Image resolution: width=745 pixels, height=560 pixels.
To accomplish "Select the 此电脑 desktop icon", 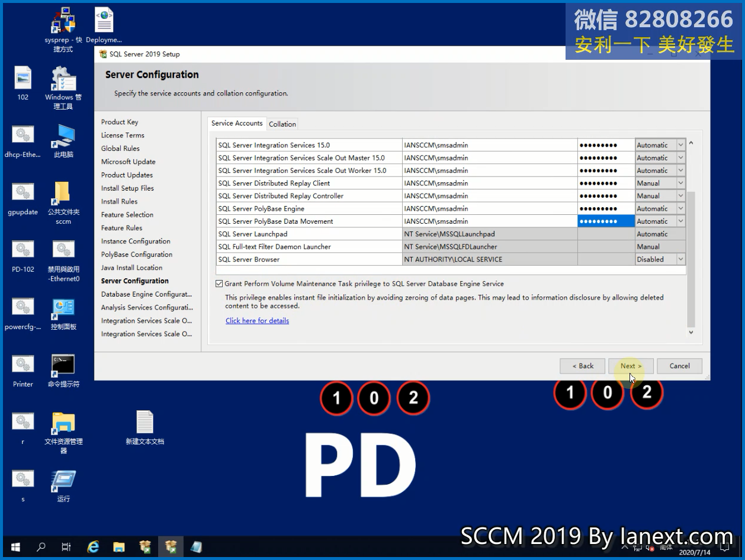I will click(x=63, y=141).
